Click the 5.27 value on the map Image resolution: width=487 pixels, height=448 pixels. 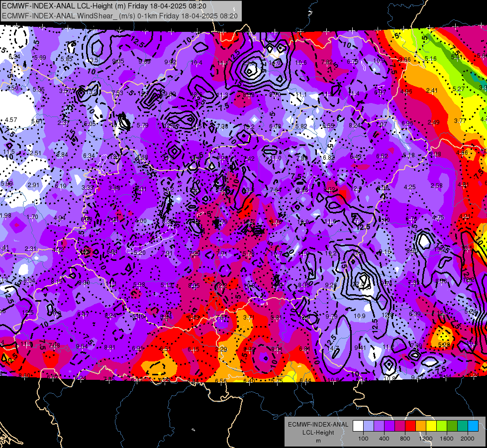pos(459,89)
